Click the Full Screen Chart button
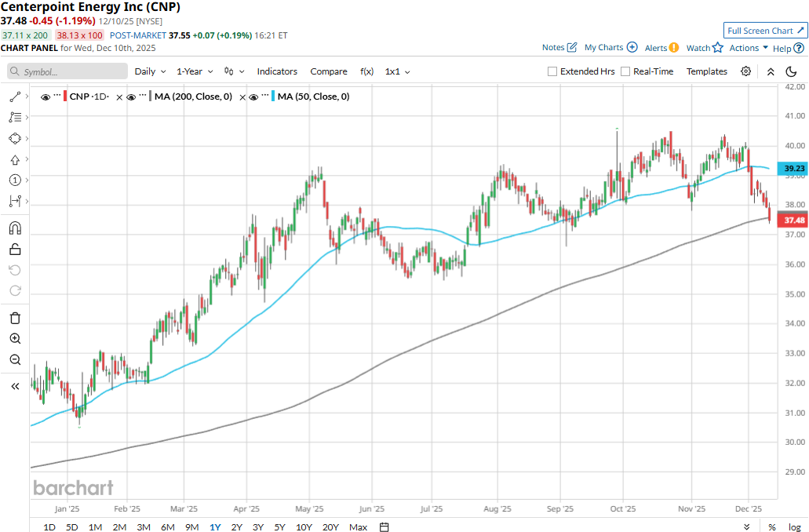This screenshot has height=532, width=809. coord(764,31)
